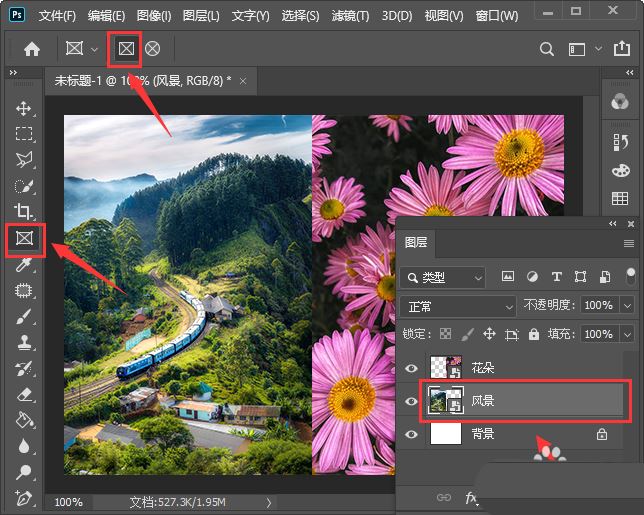Select the Dodge tool
This screenshot has height=515, width=644.
point(24,472)
